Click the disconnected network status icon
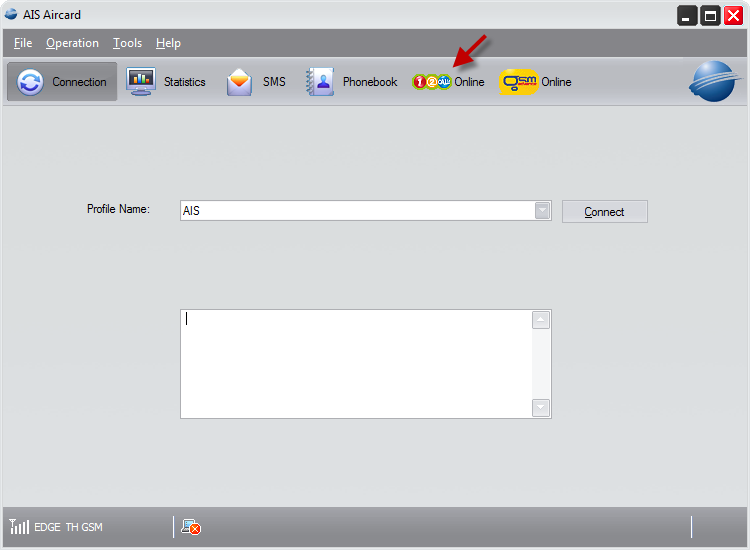 [x=191, y=527]
